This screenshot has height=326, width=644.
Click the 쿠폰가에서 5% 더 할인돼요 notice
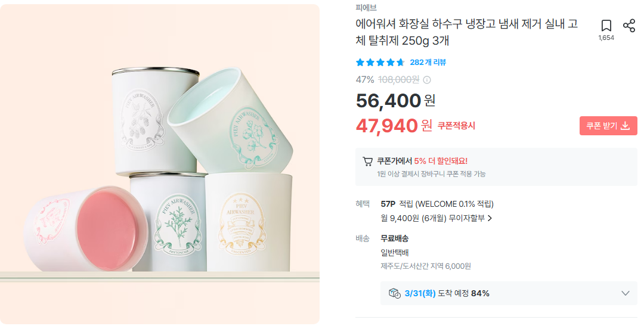pos(422,161)
